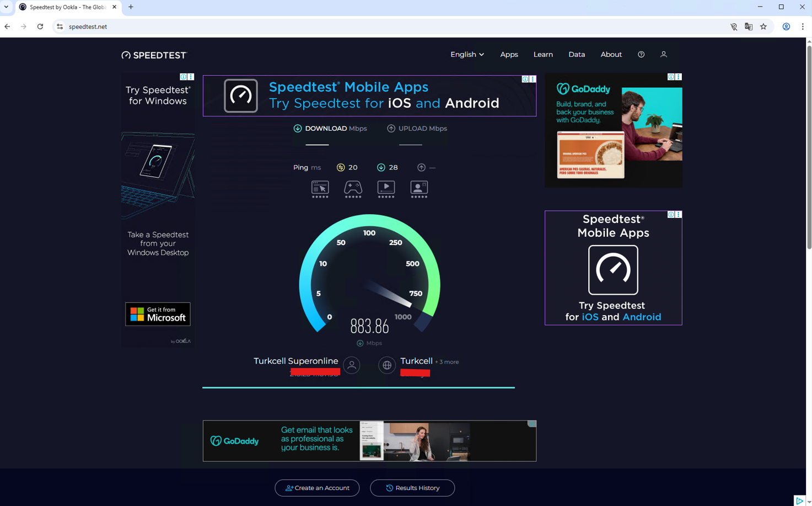Open the help question mark icon

[641, 55]
